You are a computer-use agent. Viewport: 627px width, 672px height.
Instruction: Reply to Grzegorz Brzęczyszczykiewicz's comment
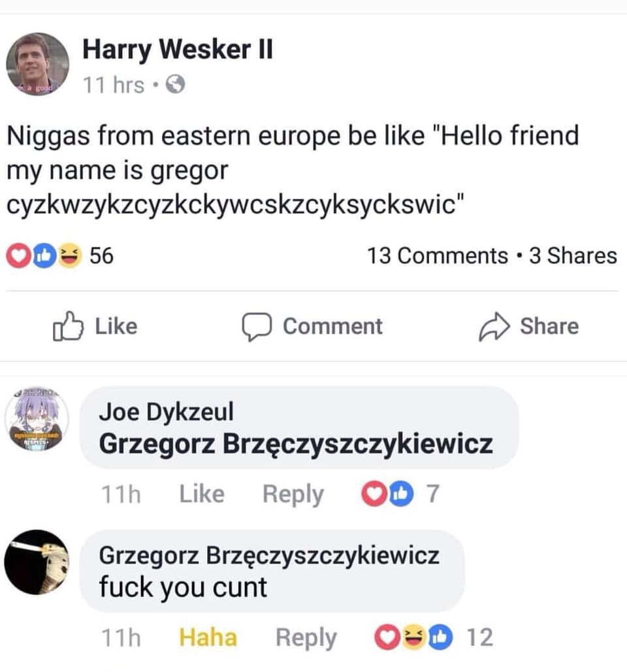click(306, 638)
